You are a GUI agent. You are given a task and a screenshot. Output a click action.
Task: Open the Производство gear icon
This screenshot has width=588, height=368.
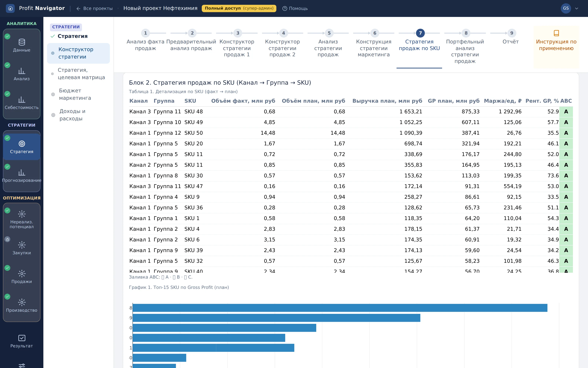22,302
